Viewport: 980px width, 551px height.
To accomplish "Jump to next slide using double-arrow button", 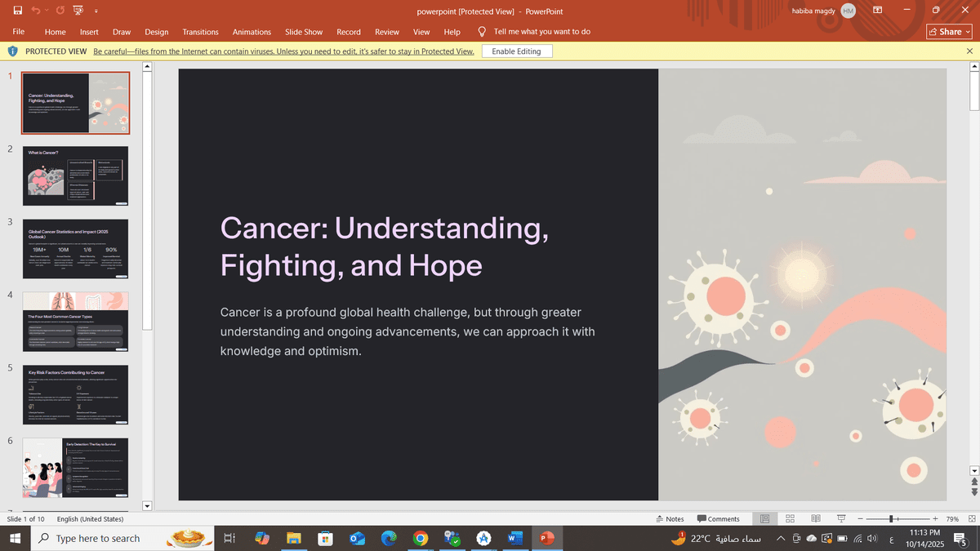I will 973,492.
